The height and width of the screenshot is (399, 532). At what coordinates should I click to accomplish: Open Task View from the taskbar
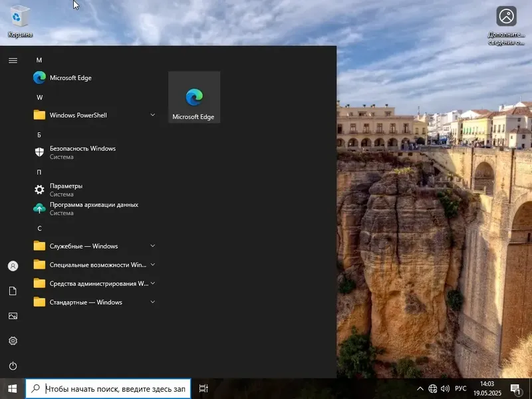(x=203, y=388)
